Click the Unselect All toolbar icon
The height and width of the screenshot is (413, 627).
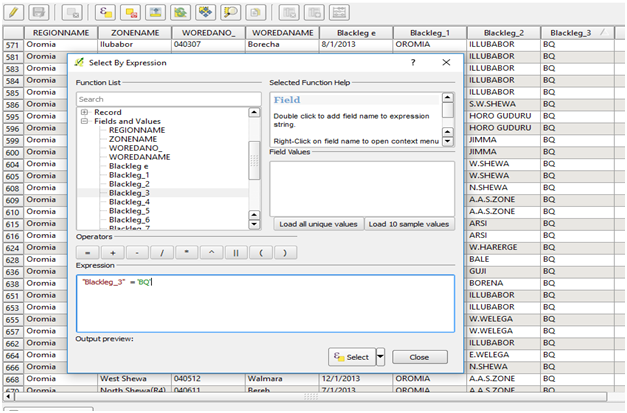(130, 12)
